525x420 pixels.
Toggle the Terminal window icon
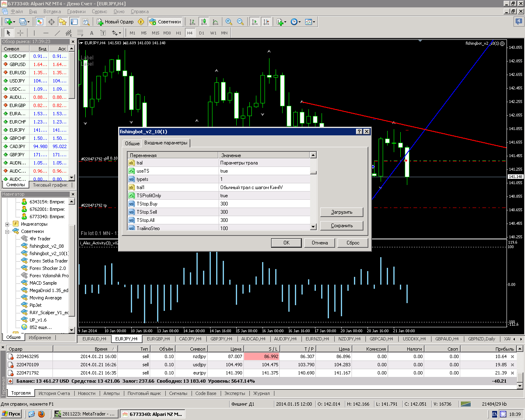pos(74,22)
